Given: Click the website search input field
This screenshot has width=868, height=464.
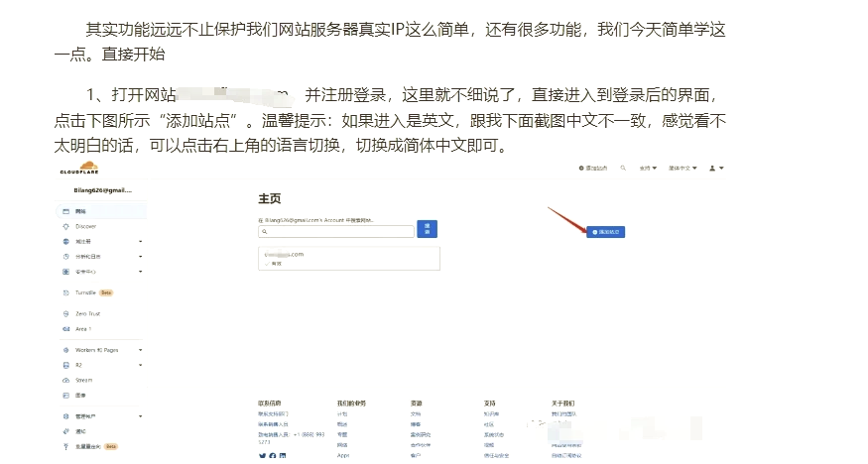Looking at the screenshot, I should (336, 231).
